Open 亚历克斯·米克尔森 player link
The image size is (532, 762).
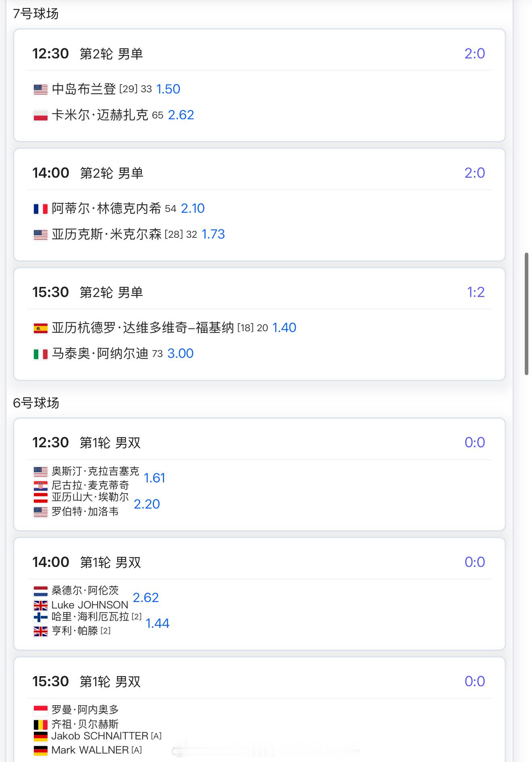pos(106,234)
